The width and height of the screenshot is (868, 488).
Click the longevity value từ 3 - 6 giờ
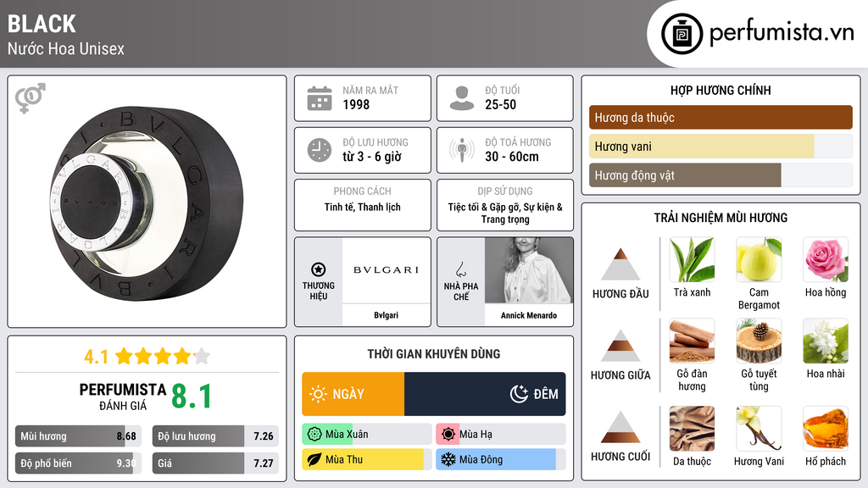click(372, 157)
